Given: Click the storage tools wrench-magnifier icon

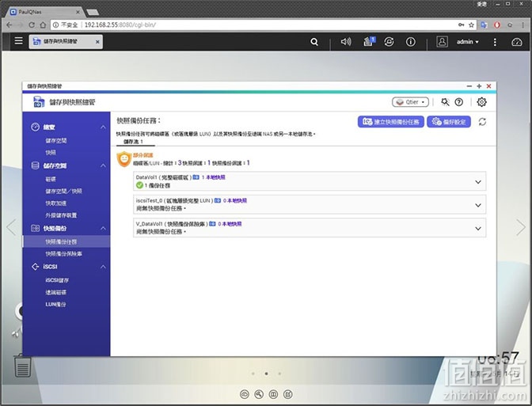Looking at the screenshot, I should coord(445,102).
